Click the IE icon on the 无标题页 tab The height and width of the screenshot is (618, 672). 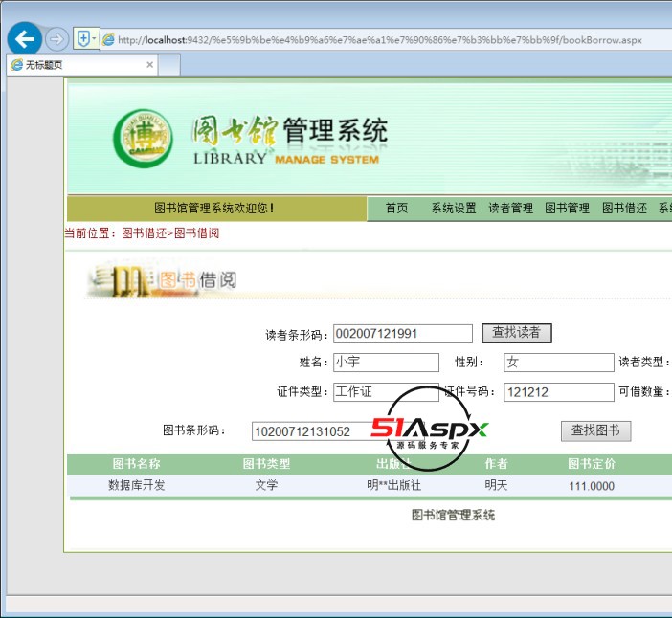tap(17, 65)
